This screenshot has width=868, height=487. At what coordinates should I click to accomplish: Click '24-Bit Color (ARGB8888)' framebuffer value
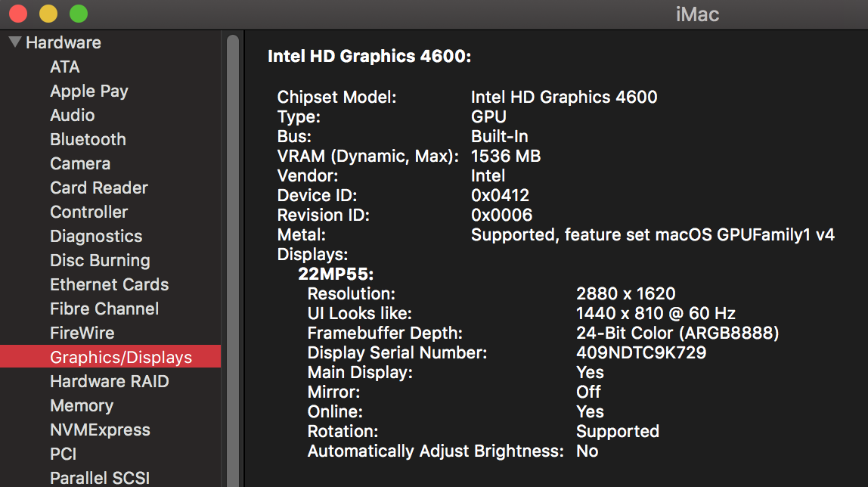coord(677,333)
